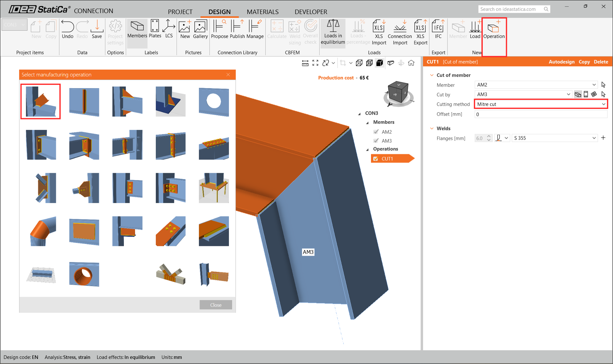Screen dimensions: 613x364
Task: Click Loads in equilibrium button
Action: click(x=333, y=33)
